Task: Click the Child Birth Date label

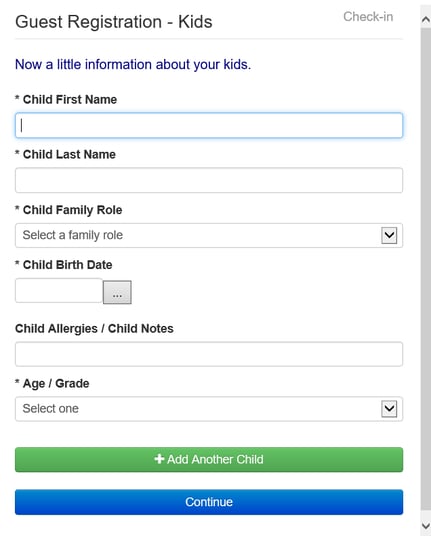Action: point(67,265)
